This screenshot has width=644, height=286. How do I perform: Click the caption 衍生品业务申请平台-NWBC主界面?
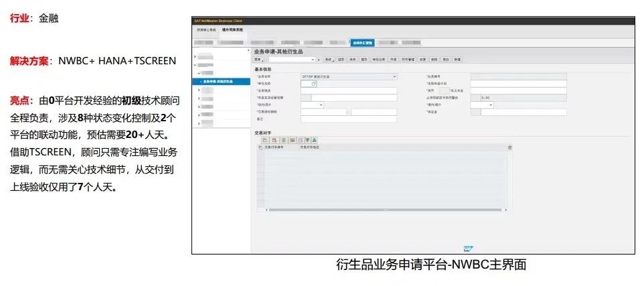tap(431, 264)
